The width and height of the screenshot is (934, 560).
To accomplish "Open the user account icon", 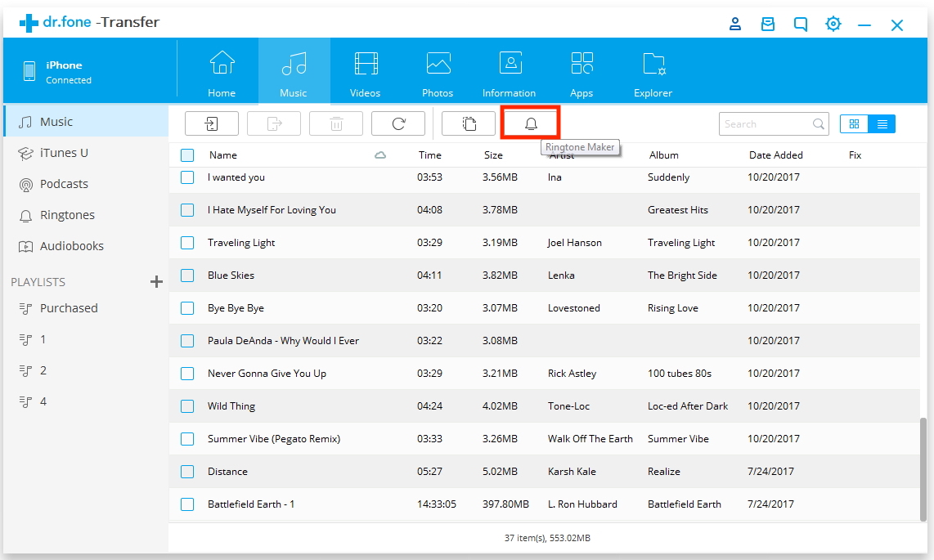I will click(735, 25).
